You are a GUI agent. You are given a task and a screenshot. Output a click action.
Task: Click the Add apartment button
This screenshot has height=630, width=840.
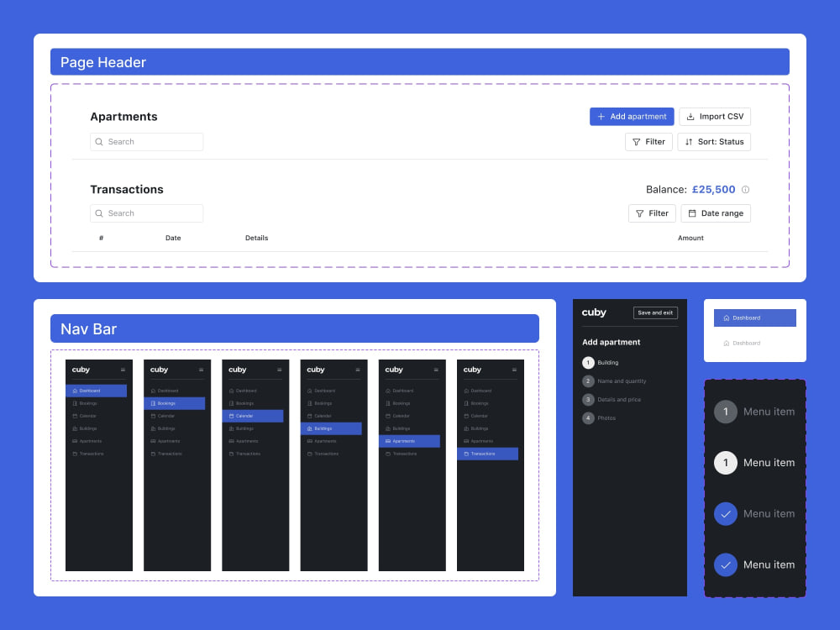(632, 116)
